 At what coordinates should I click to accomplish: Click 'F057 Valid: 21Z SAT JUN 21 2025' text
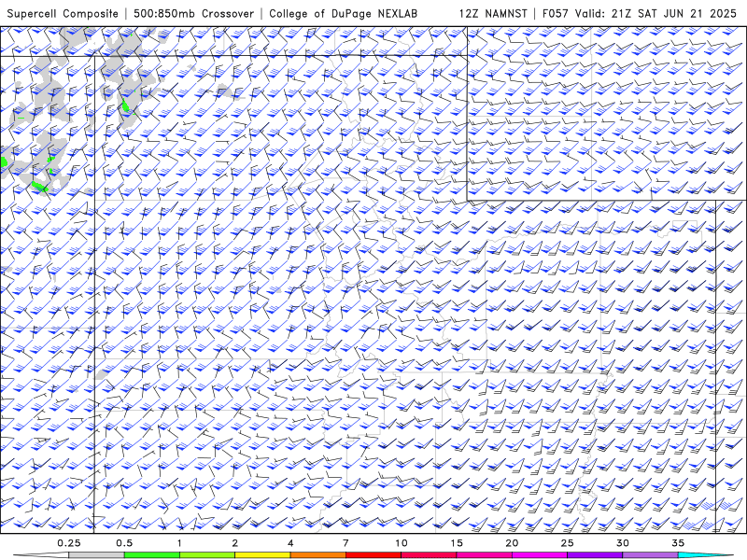click(640, 13)
